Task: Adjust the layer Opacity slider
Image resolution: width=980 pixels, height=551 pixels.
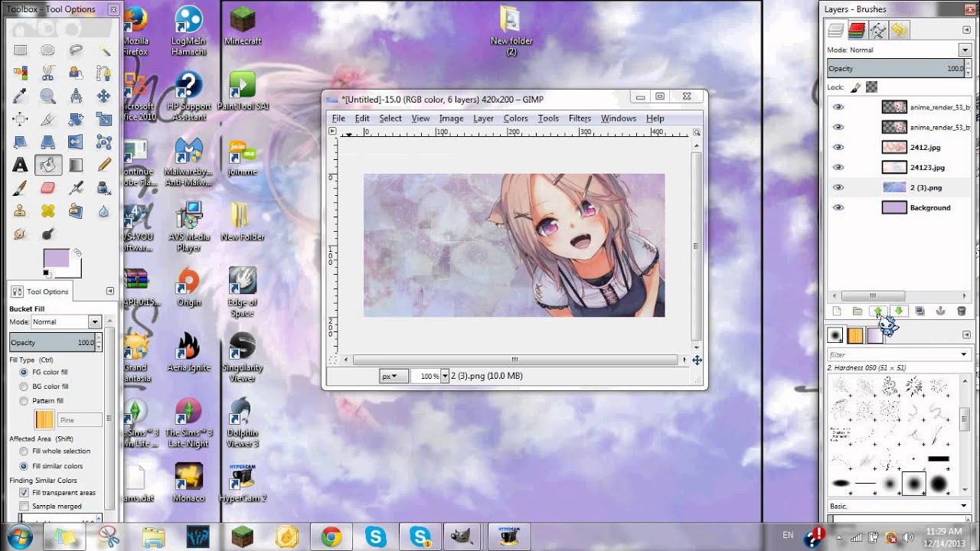Action: click(897, 69)
